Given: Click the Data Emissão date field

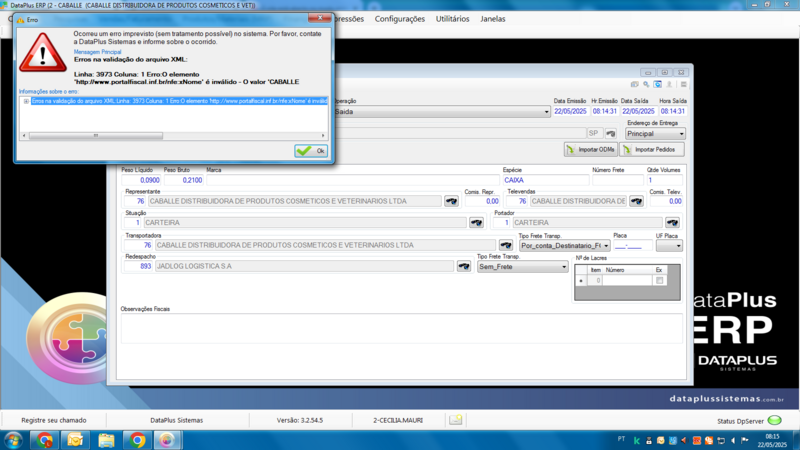Looking at the screenshot, I should click(570, 111).
